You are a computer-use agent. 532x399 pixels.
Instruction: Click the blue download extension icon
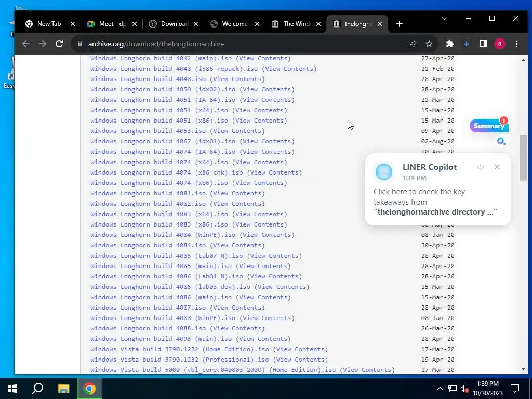pos(467,44)
